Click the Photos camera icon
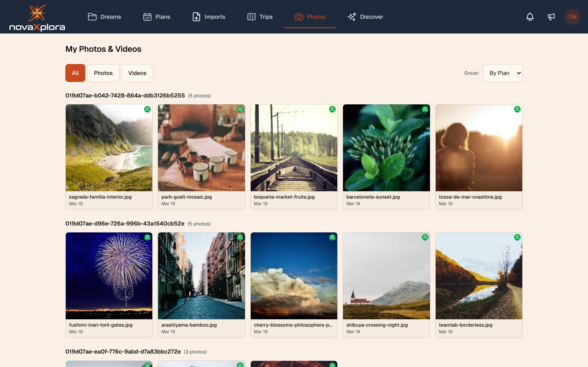 coord(299,17)
